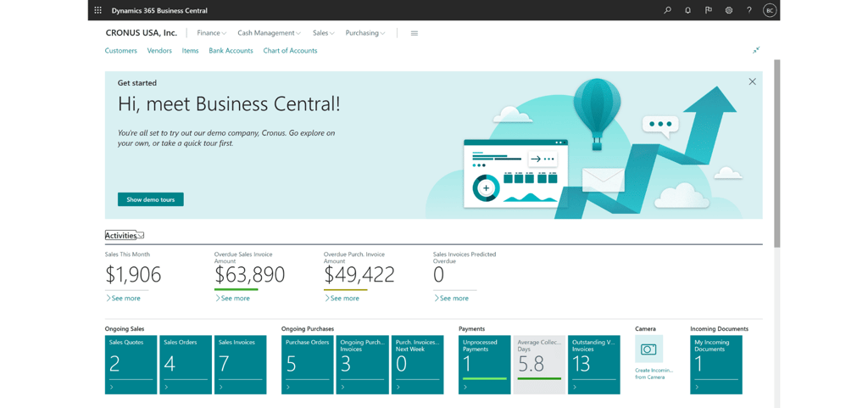Close the Get started banner
Screen dimensions: 868x408
(x=753, y=81)
